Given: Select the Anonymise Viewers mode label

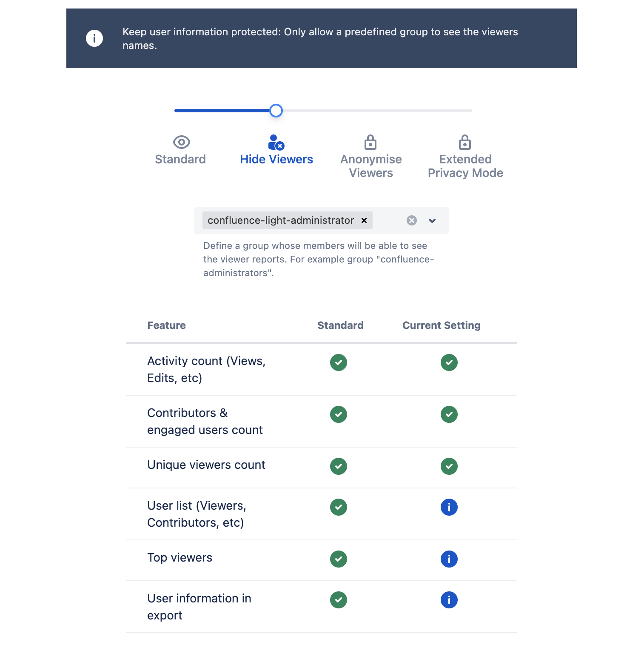Looking at the screenshot, I should 371,166.
